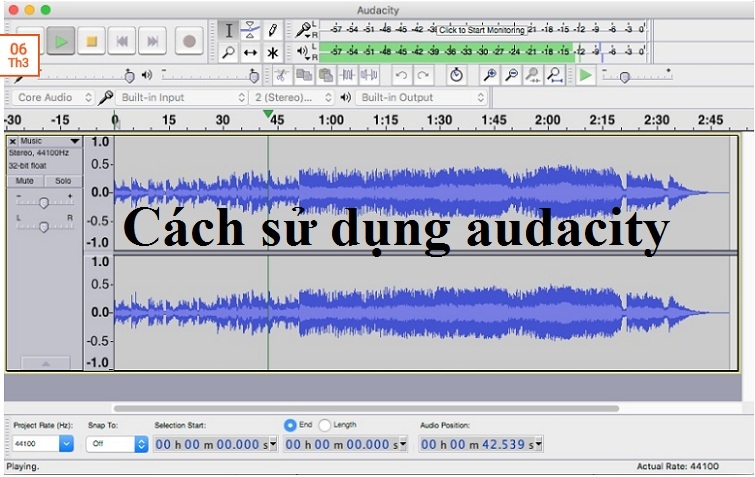
Task: Click the horizontal scrollbar below the tracks
Action: 366,409
